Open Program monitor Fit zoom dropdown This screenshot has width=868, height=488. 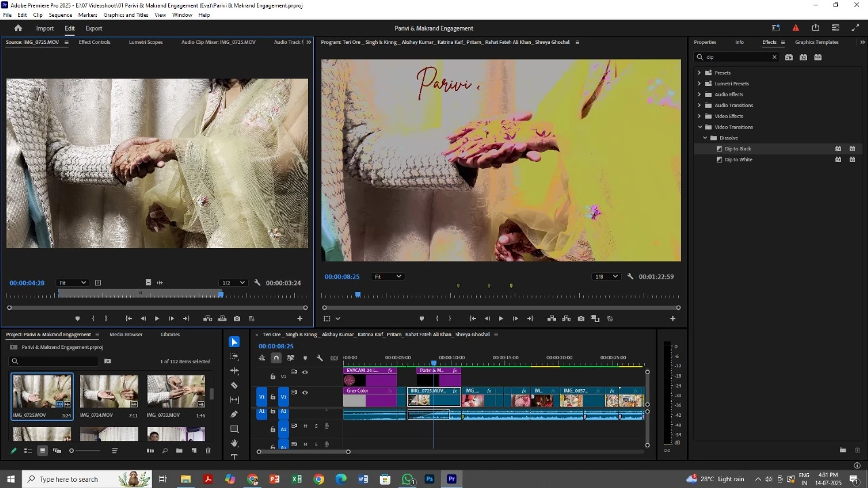[389, 277]
